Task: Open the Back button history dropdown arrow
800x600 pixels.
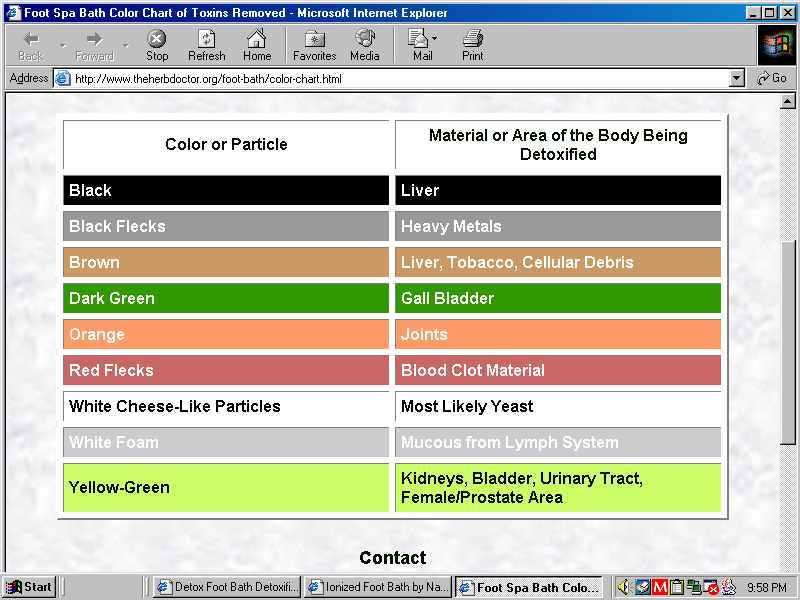Action: tap(63, 45)
